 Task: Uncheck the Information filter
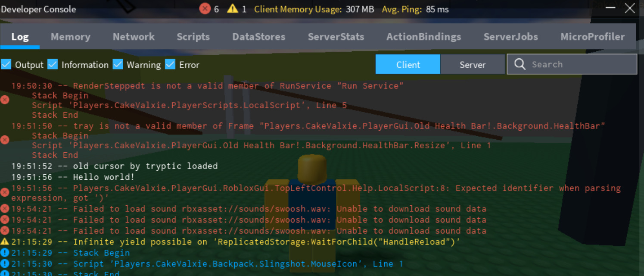(x=53, y=64)
